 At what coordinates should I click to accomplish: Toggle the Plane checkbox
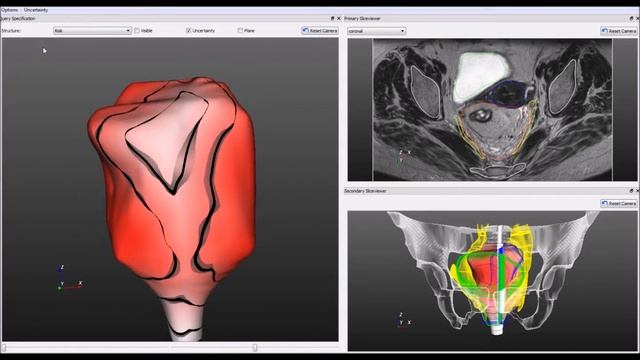pyautogui.click(x=240, y=31)
